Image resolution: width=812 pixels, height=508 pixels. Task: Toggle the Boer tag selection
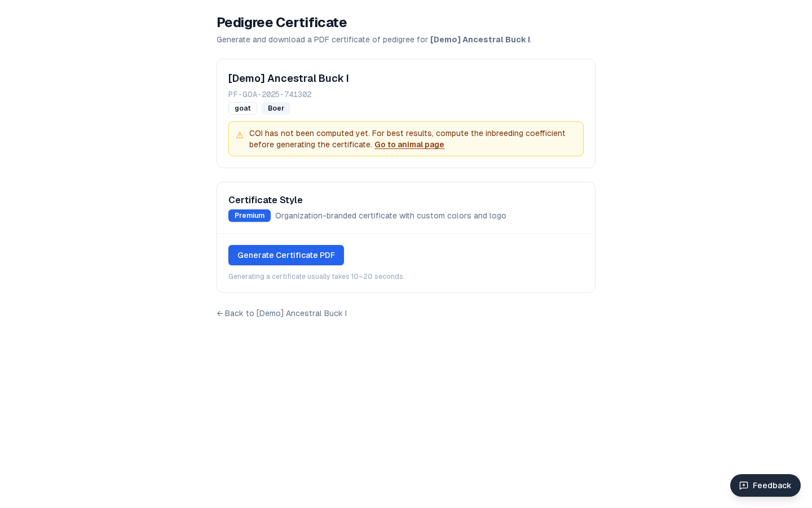tap(276, 108)
